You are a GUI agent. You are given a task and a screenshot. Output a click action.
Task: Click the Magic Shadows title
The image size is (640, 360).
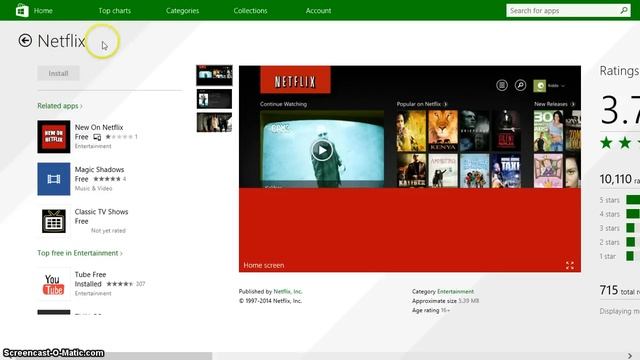coord(99,169)
